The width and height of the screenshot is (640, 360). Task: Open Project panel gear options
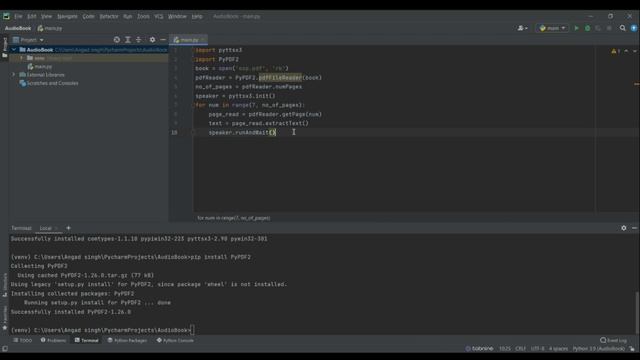(152, 40)
